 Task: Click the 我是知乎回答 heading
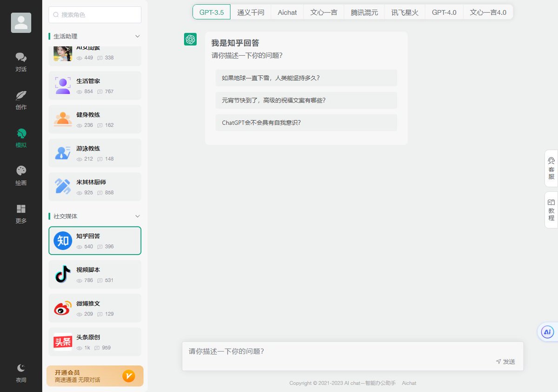[x=235, y=43]
